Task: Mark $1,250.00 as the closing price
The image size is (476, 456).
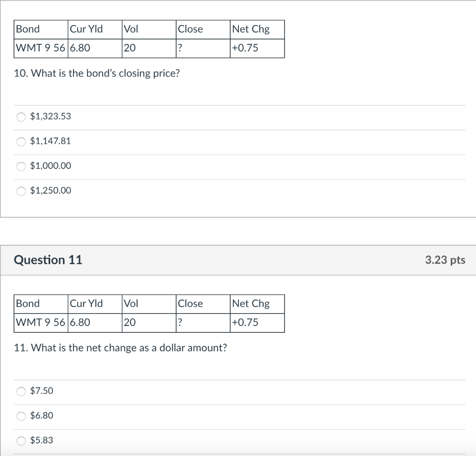Action: (21, 191)
